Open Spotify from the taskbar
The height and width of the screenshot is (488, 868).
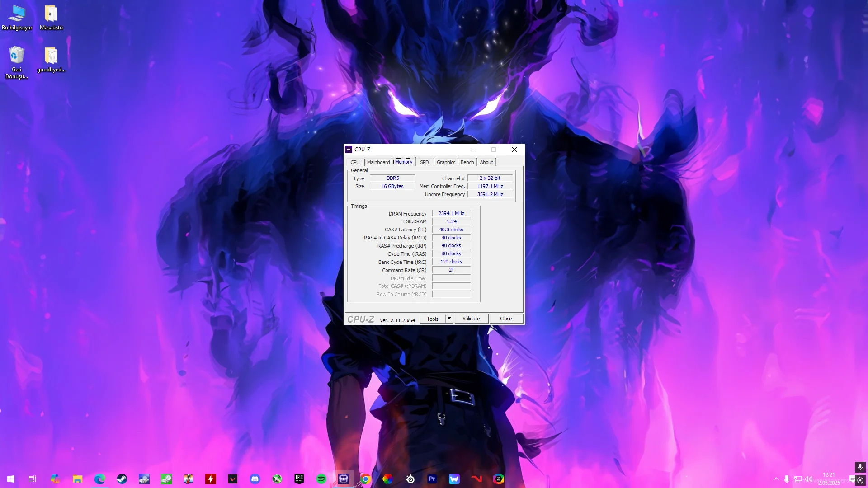[x=321, y=479]
